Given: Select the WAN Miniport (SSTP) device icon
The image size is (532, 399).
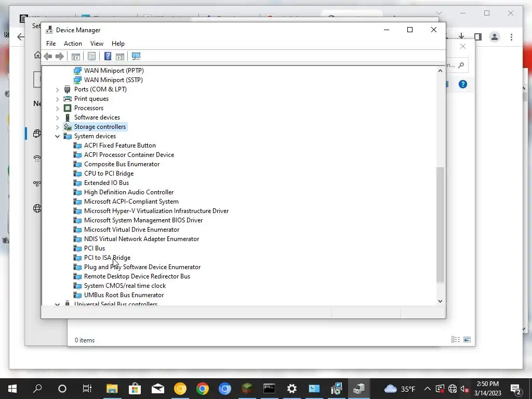Looking at the screenshot, I should pos(77,80).
